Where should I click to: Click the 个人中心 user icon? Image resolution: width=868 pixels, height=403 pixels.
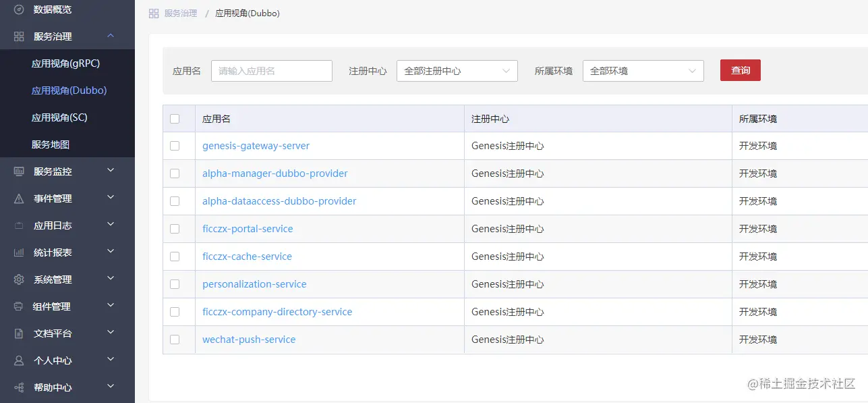(19, 360)
